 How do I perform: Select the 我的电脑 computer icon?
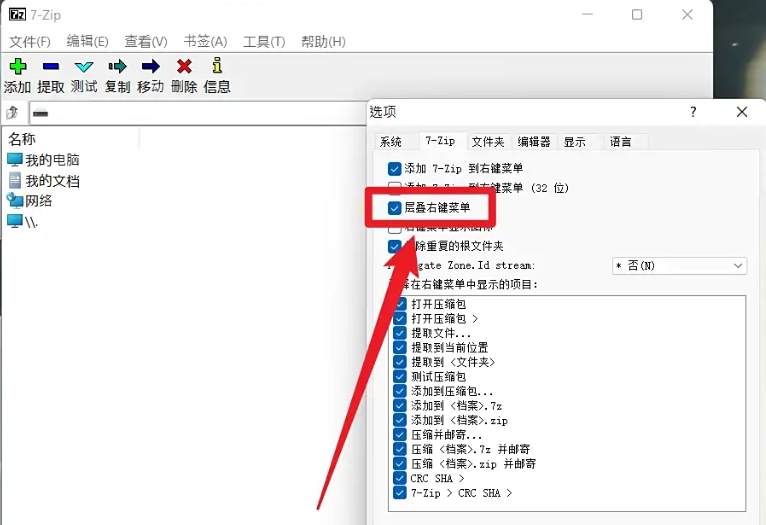tap(15, 159)
